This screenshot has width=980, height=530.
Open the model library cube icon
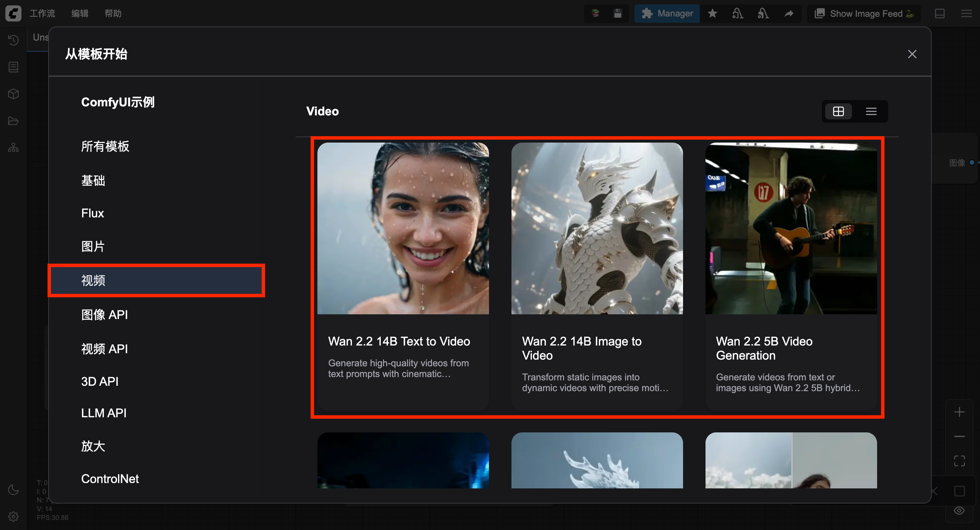coord(13,94)
